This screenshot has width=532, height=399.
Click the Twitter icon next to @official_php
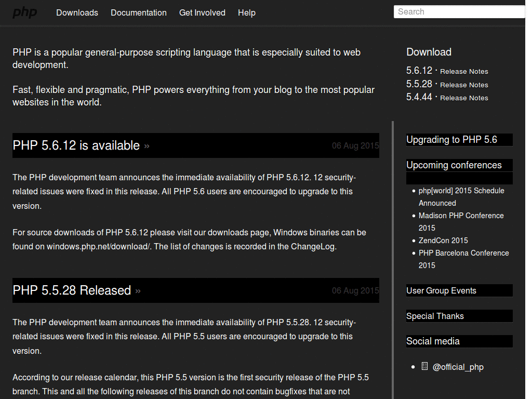(x=424, y=366)
